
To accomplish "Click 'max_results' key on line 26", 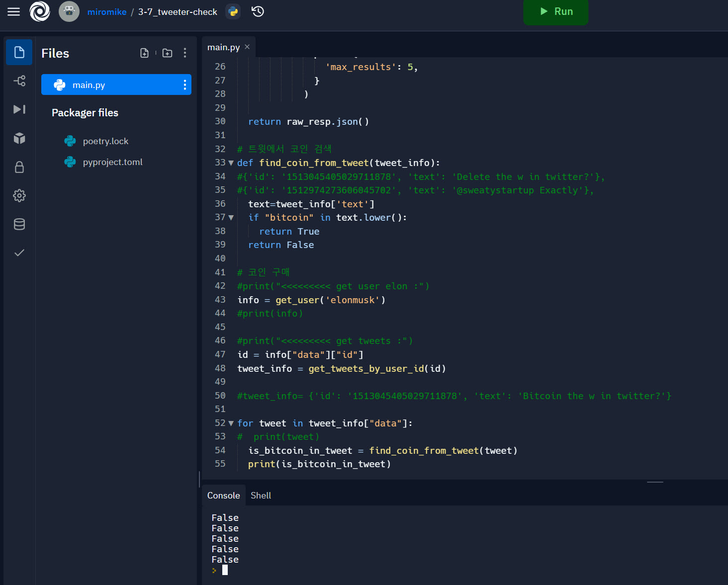I will click(x=361, y=67).
